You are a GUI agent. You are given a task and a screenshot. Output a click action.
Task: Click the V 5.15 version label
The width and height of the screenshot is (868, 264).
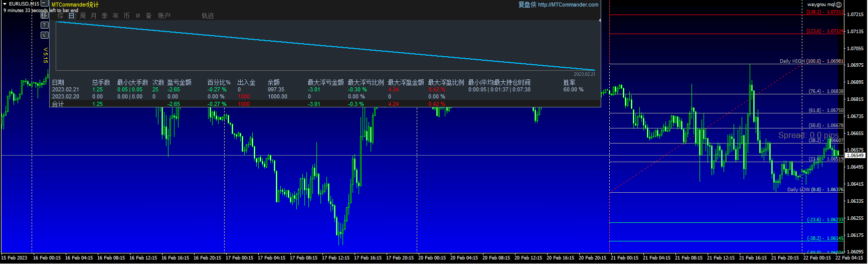(45, 55)
